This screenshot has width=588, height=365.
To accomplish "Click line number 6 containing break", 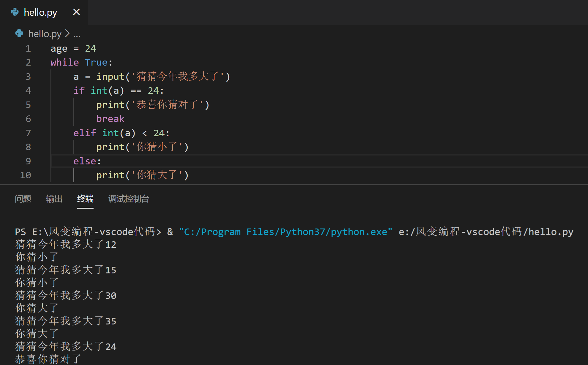I will 28,119.
